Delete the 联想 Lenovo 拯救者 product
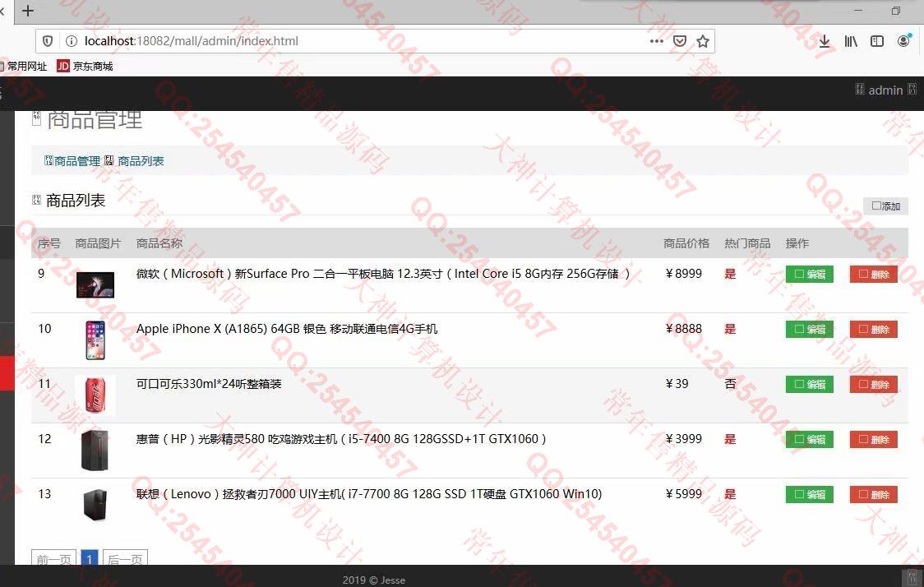 pyautogui.click(x=873, y=494)
